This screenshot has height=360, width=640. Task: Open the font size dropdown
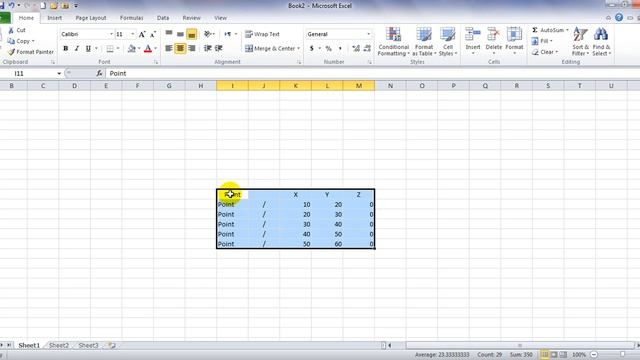point(133,34)
